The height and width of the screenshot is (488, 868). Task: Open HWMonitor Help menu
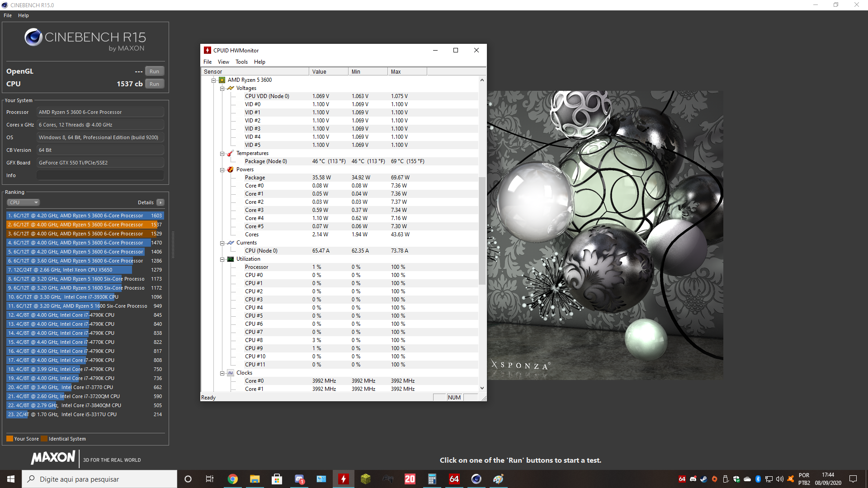click(259, 62)
